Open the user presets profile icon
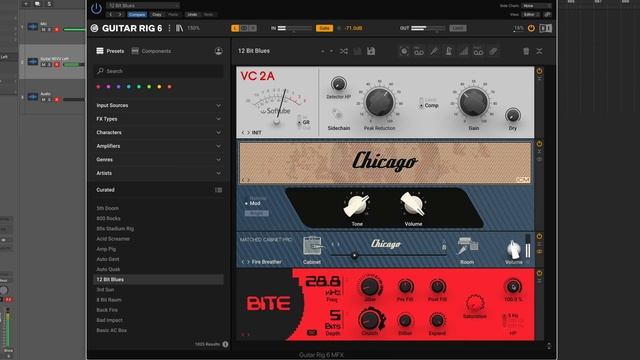 click(x=218, y=51)
